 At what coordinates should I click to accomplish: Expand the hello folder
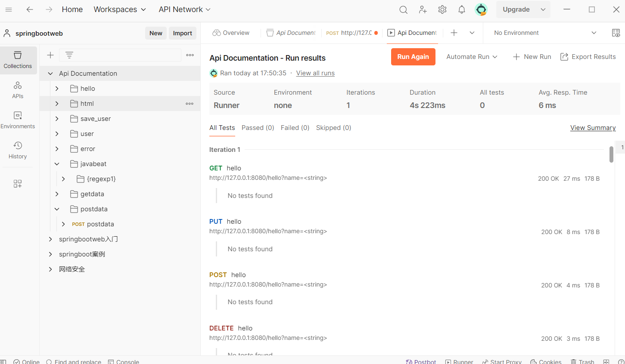[57, 89]
